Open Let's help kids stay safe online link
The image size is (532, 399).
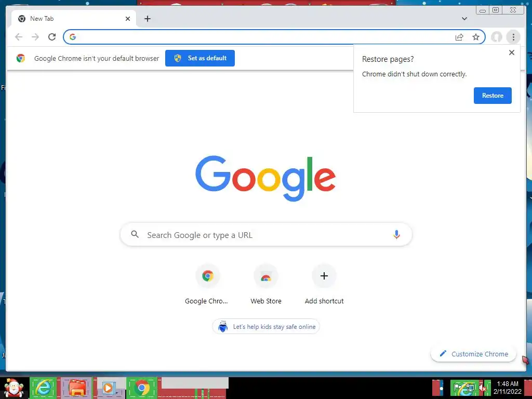[266, 326]
